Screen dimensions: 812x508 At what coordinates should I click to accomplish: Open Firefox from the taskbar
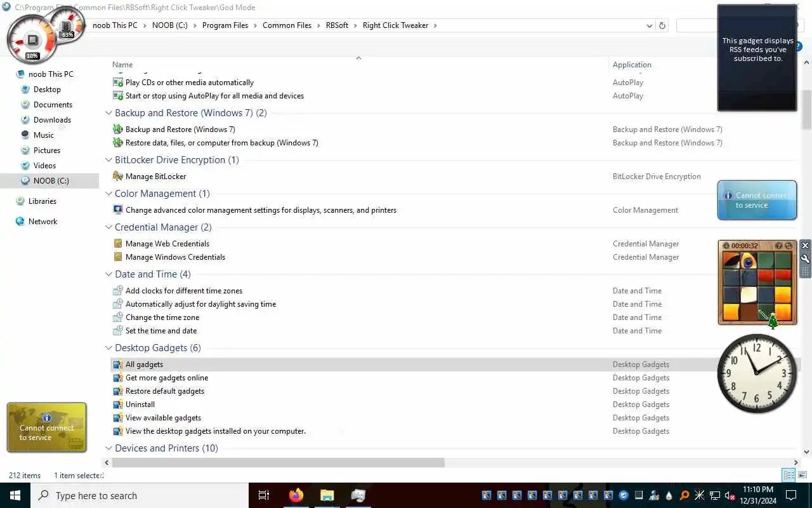pyautogui.click(x=296, y=495)
